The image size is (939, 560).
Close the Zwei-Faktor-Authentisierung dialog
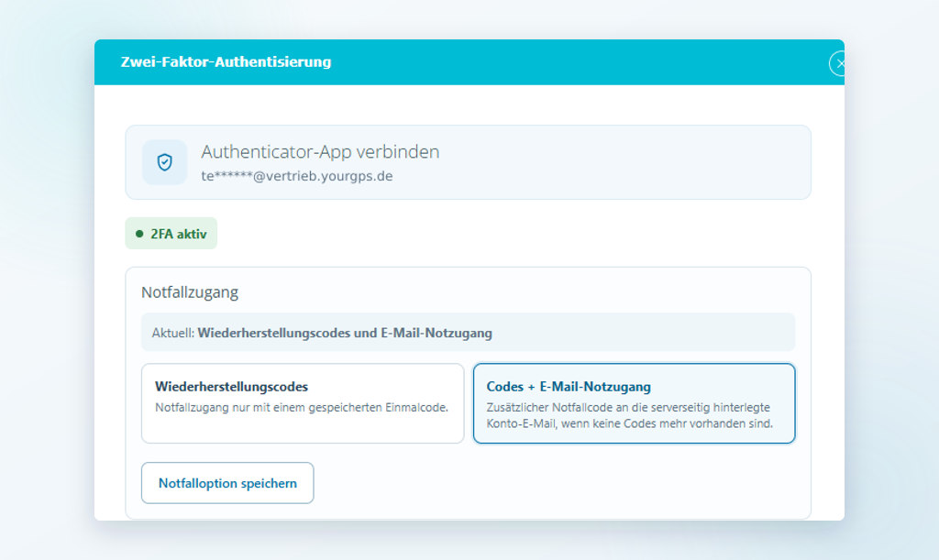click(x=837, y=63)
